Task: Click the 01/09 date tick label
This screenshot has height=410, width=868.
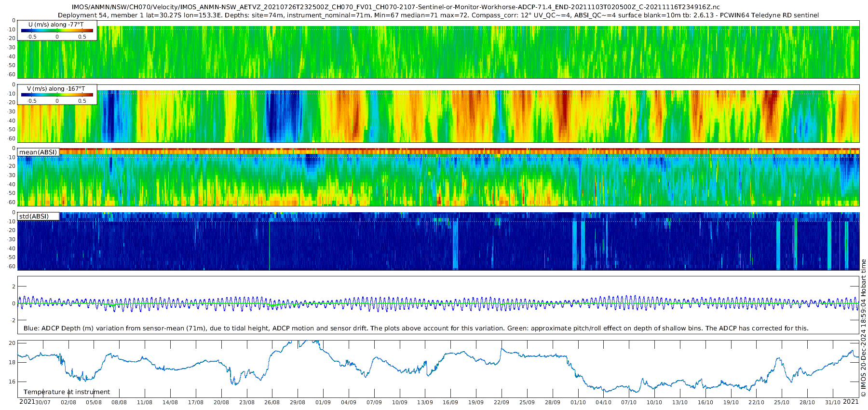Action: pos(323,402)
